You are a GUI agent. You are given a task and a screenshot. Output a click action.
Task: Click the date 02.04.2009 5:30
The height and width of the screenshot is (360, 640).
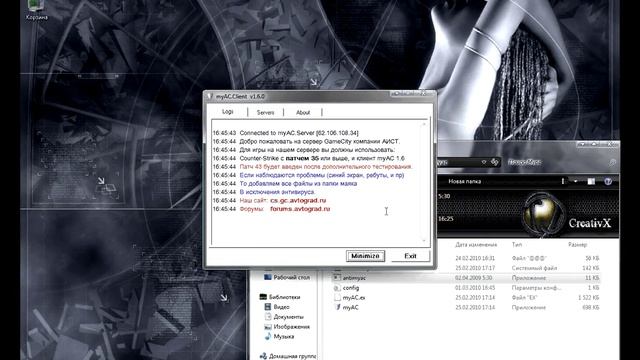(472, 278)
